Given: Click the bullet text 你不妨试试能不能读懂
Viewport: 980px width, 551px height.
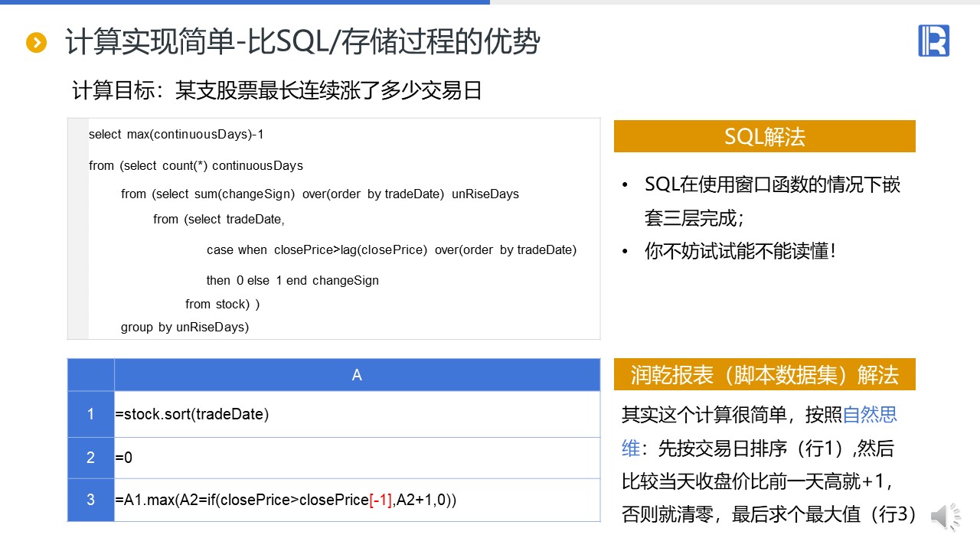Looking at the screenshot, I should click(x=739, y=251).
